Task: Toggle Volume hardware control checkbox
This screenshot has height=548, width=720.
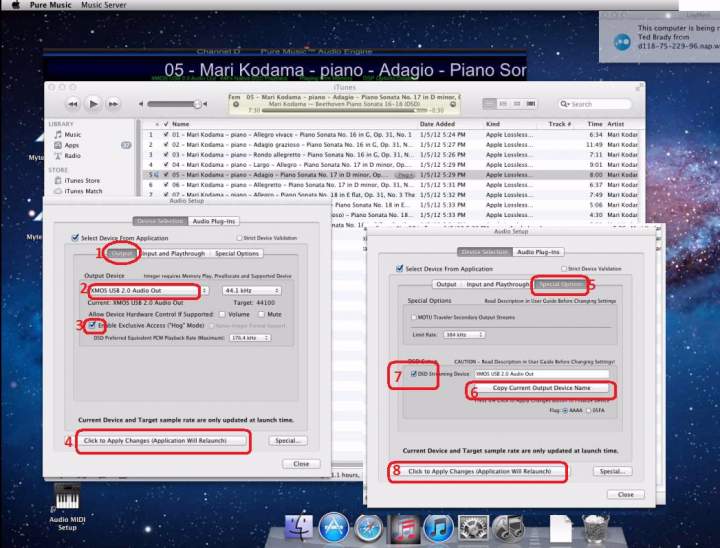Action: pos(222,314)
